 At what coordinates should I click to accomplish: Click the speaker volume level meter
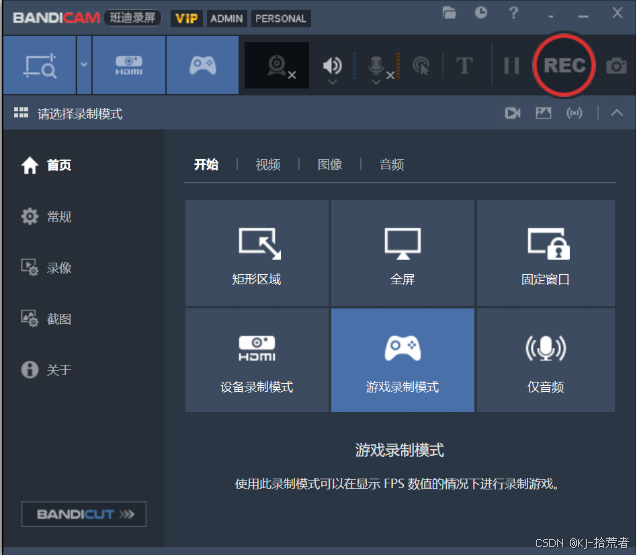(354, 65)
